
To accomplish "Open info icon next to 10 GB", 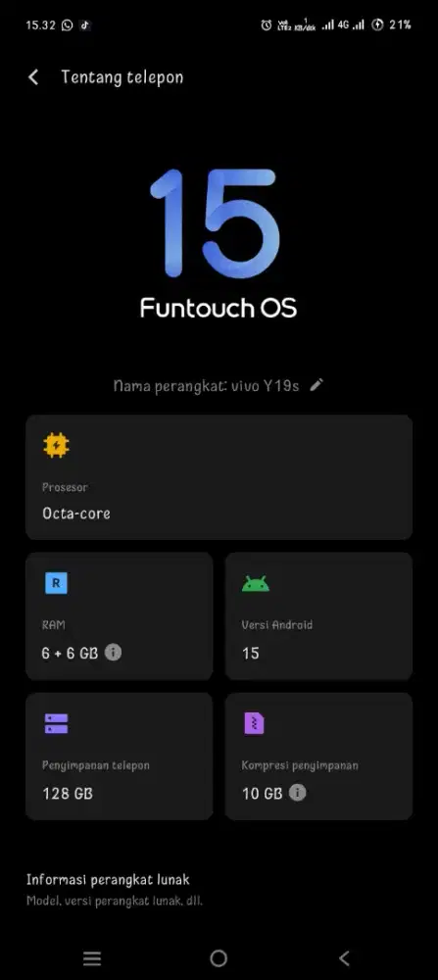I will (298, 793).
